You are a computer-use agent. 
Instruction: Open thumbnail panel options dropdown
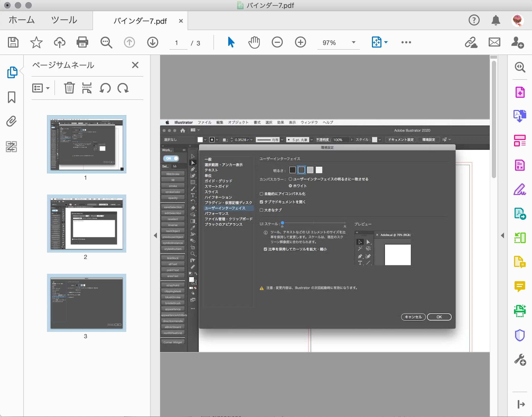coord(41,88)
